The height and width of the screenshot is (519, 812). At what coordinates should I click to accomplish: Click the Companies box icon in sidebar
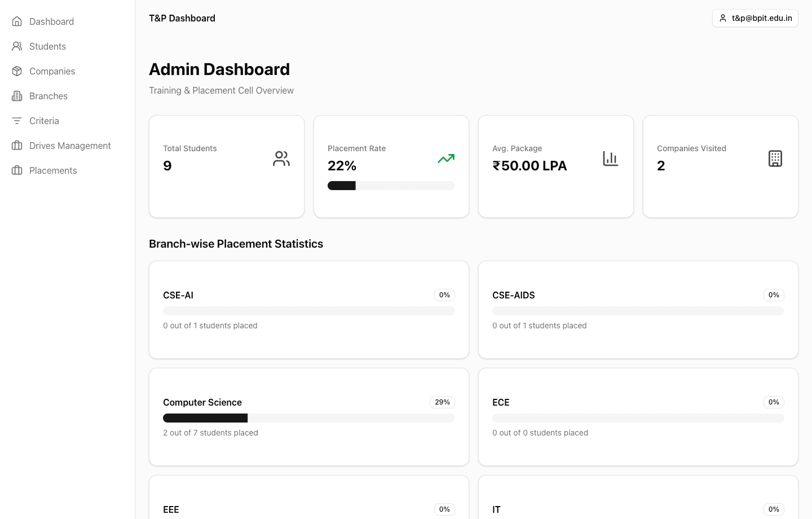click(x=17, y=71)
